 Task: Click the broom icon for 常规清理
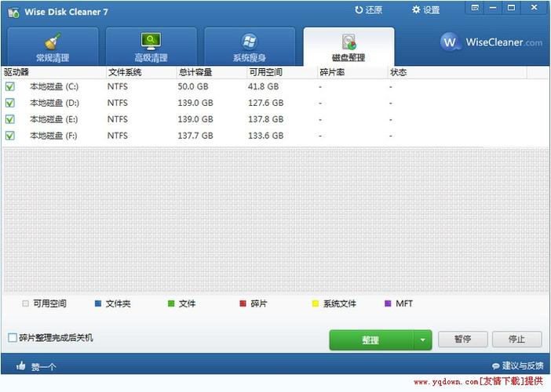[x=53, y=42]
